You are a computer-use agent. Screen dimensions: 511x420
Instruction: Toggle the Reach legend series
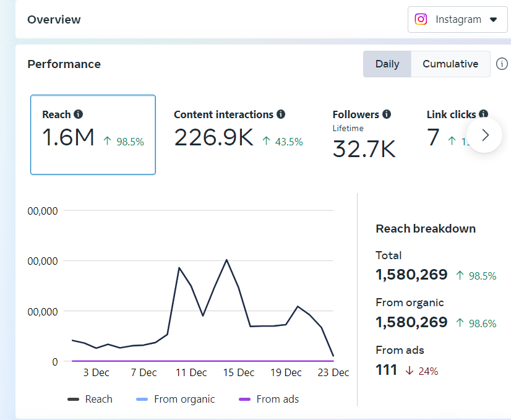pos(90,399)
